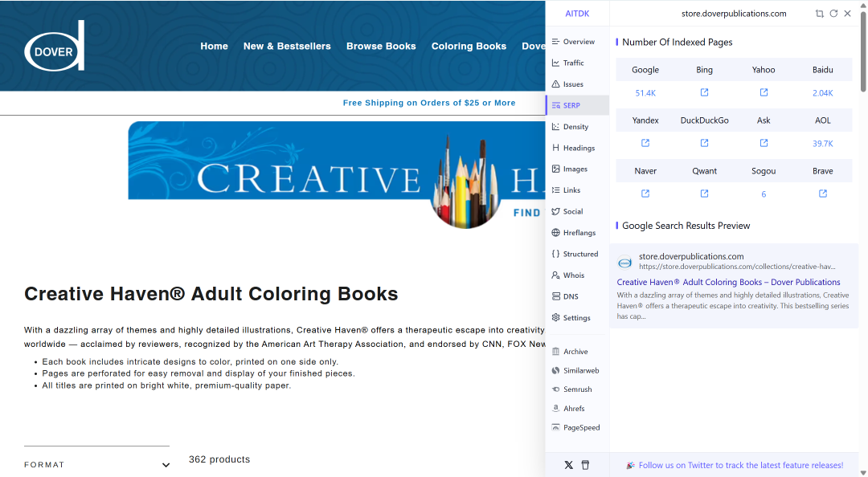Screen dimensions: 868x477
Task: Click the Dover logo
Action: pos(55,46)
